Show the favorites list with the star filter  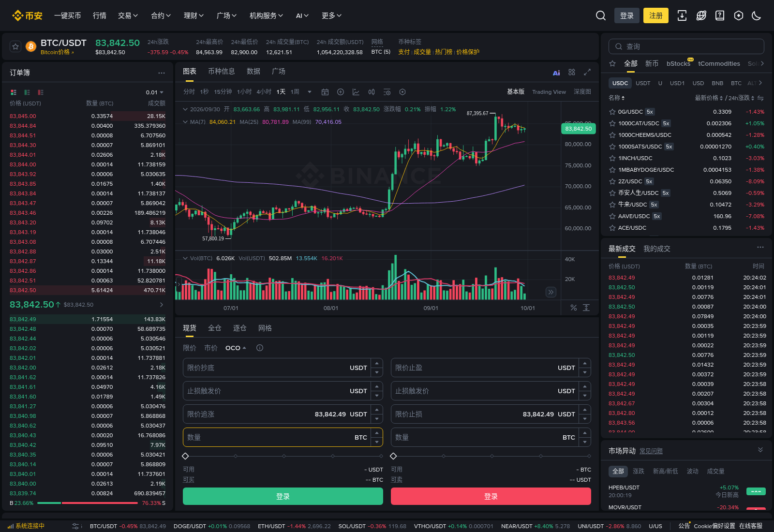pyautogui.click(x=612, y=63)
